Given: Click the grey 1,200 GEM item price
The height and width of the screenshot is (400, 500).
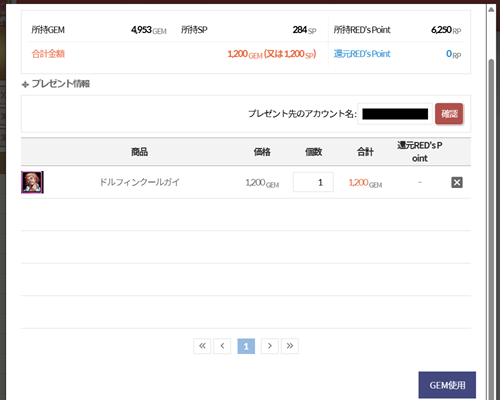Looking at the screenshot, I should (262, 183).
